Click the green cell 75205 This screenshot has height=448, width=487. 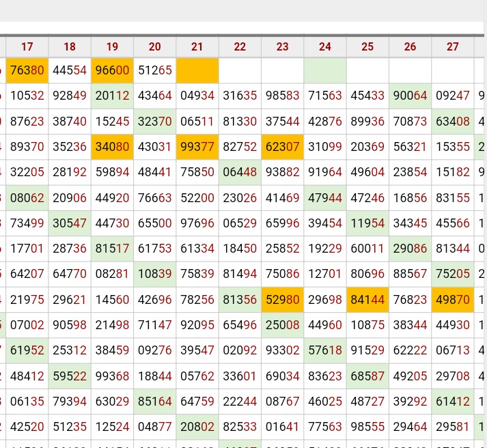coord(453,274)
